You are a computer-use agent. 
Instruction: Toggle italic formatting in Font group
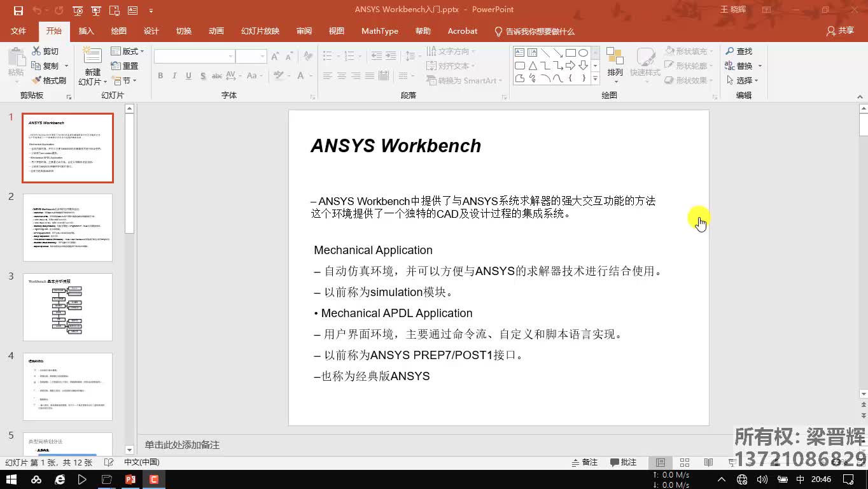(x=173, y=75)
